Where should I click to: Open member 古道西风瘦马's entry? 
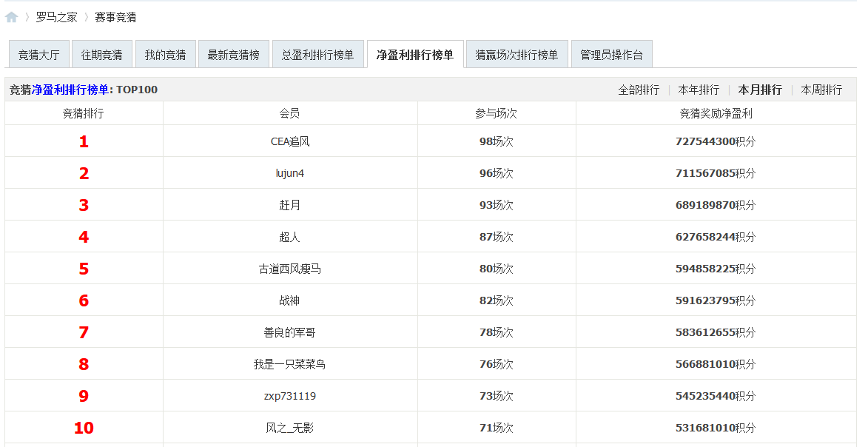click(x=291, y=268)
